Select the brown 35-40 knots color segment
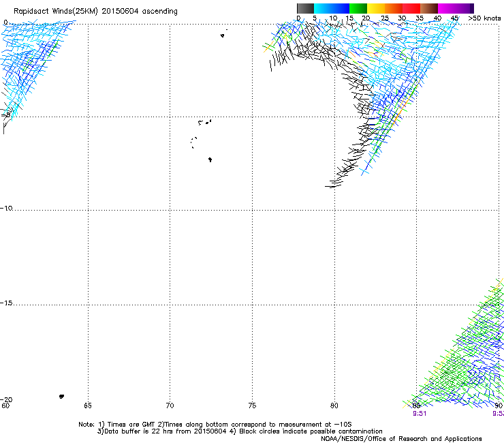504x443 pixels. pyautogui.click(x=429, y=8)
